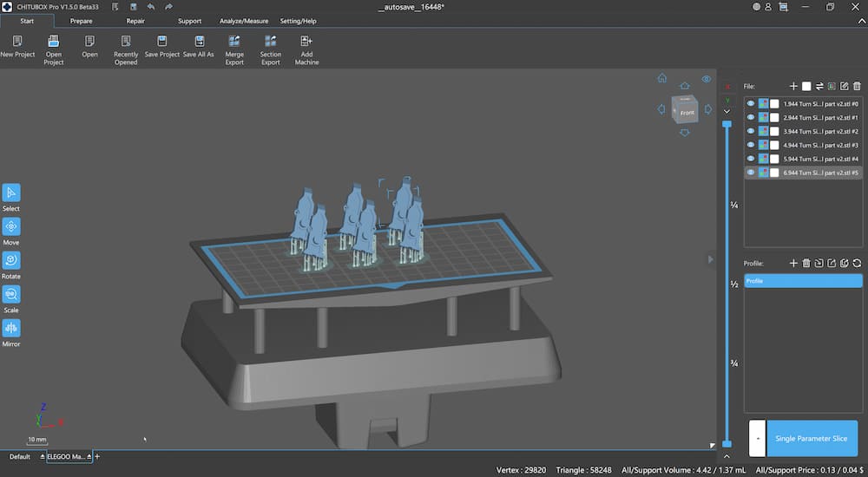Click the Single Parameter Slice button

[811, 438]
